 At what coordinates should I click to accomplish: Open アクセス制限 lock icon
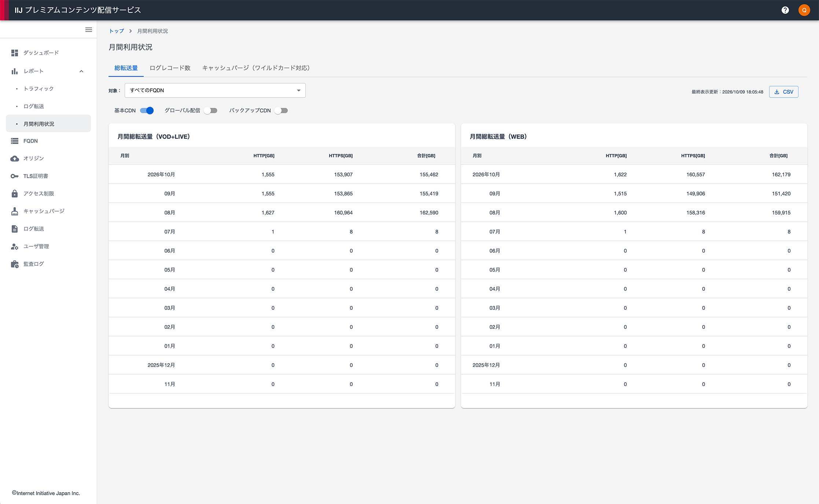(x=15, y=194)
